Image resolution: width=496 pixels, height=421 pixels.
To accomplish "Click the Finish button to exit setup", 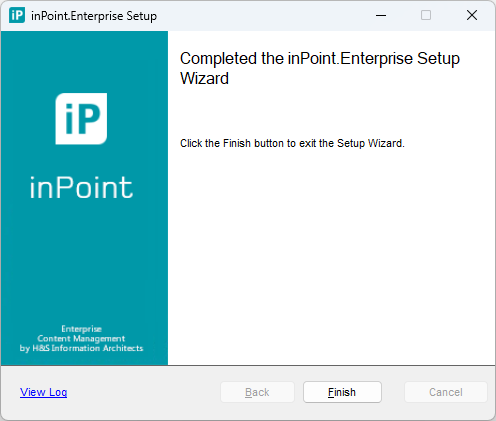I will coord(342,392).
